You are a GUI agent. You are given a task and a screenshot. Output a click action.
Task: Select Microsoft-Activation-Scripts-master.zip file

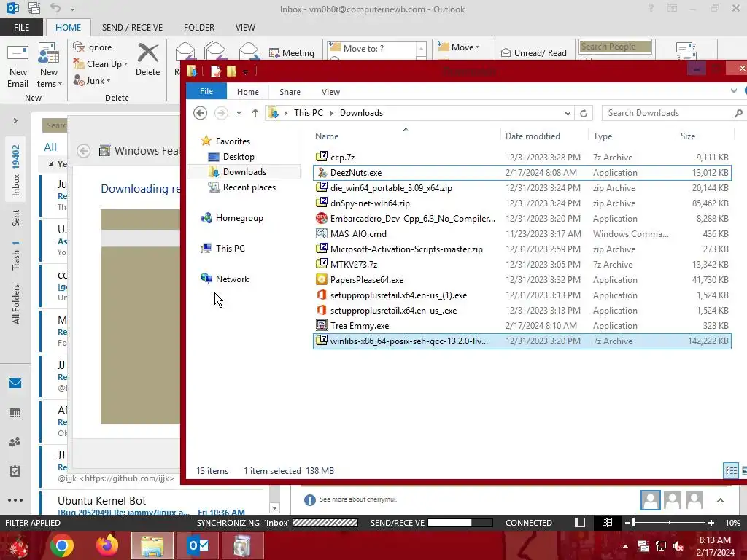522,249
